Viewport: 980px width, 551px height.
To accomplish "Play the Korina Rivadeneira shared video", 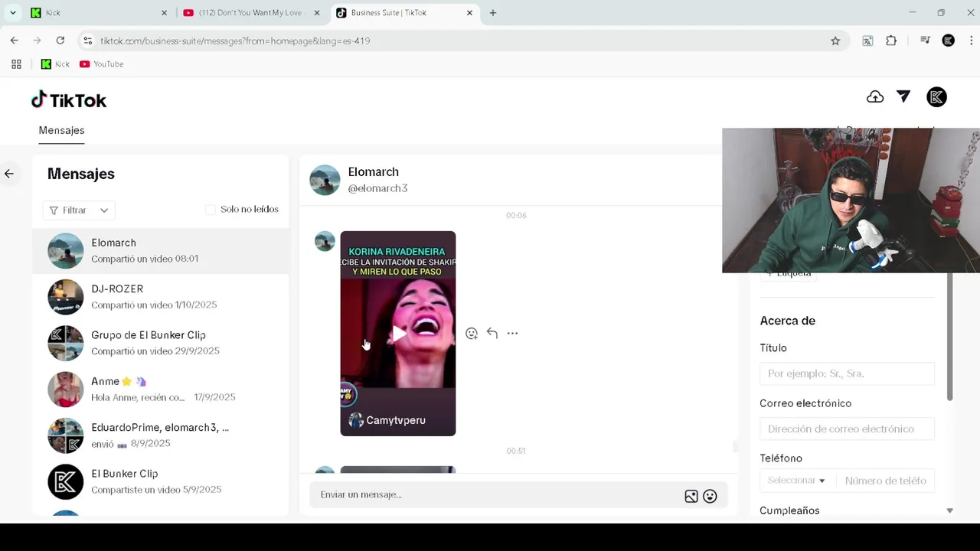I will 398,334.
